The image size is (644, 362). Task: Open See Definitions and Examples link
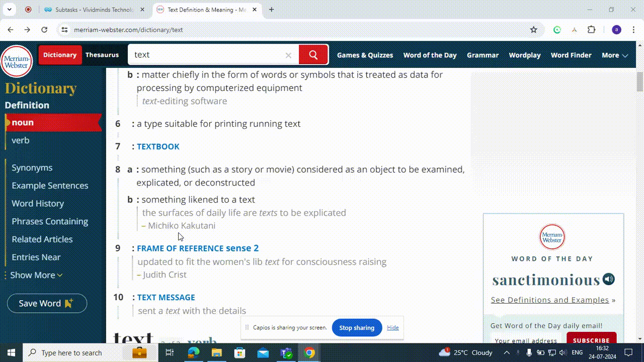pyautogui.click(x=550, y=300)
